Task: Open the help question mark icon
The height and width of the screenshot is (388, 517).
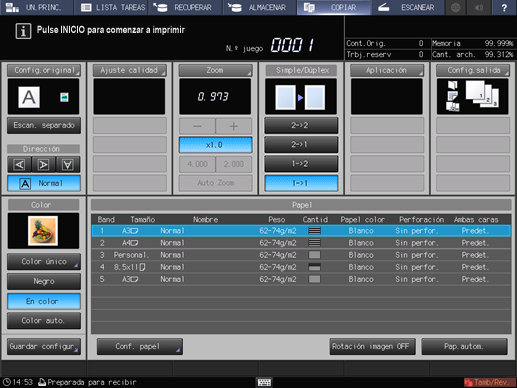Action: click(504, 7)
